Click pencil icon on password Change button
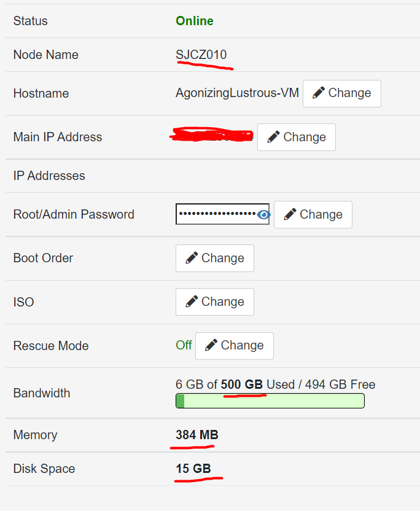Image resolution: width=420 pixels, height=511 pixels. point(290,214)
